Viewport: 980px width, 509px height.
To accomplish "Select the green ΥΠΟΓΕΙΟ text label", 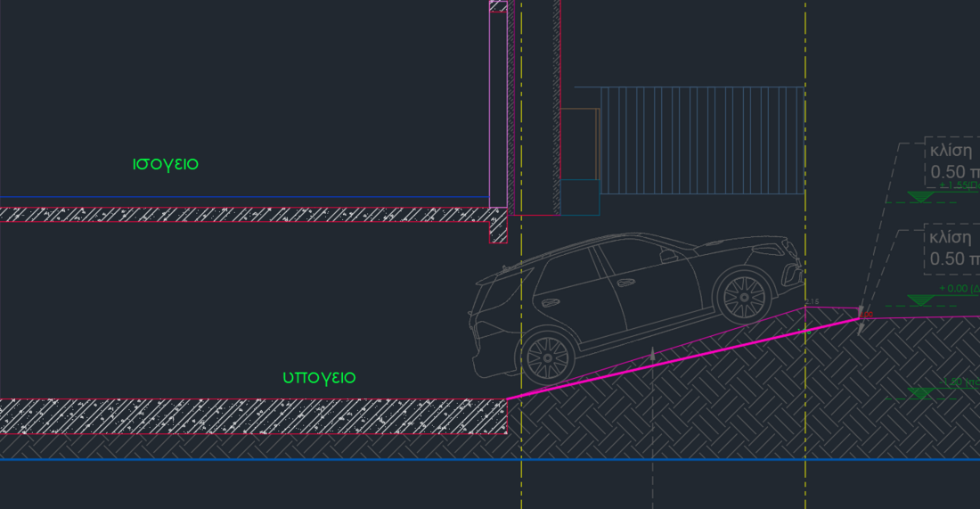I will point(319,378).
